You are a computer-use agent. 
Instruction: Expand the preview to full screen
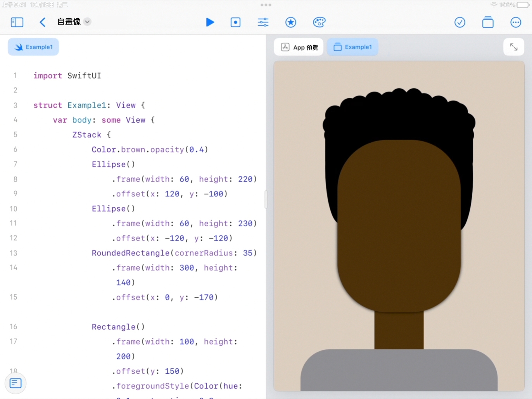pyautogui.click(x=514, y=47)
